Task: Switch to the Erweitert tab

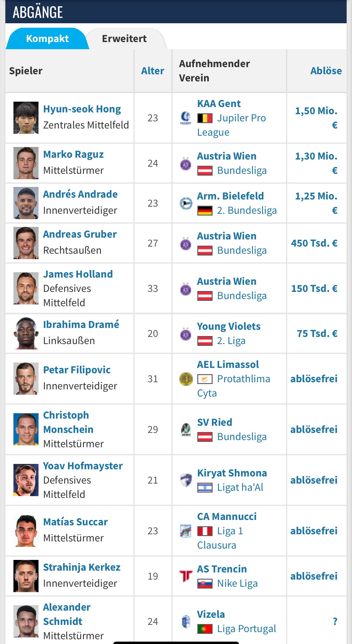Action: pos(124,39)
